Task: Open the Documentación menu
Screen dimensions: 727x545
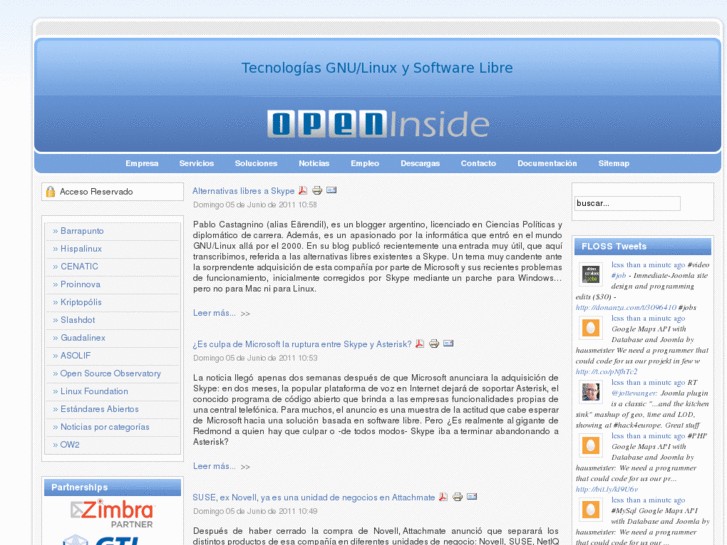Action: pyautogui.click(x=547, y=163)
